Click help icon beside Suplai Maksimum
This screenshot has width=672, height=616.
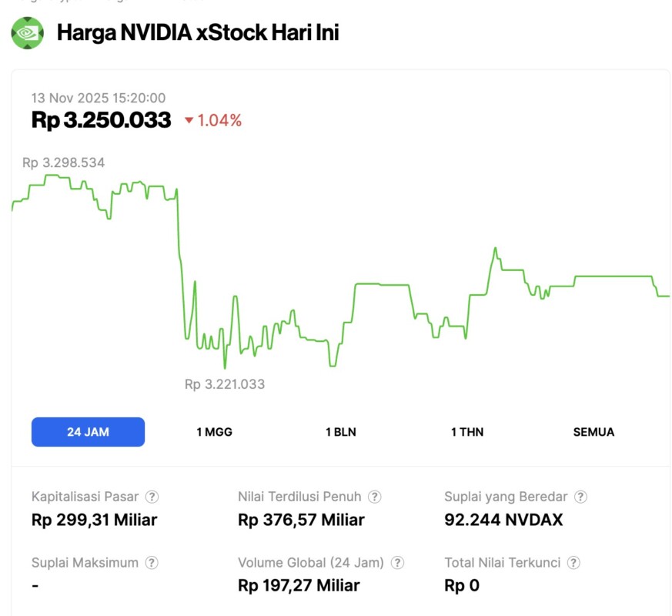pyautogui.click(x=152, y=563)
